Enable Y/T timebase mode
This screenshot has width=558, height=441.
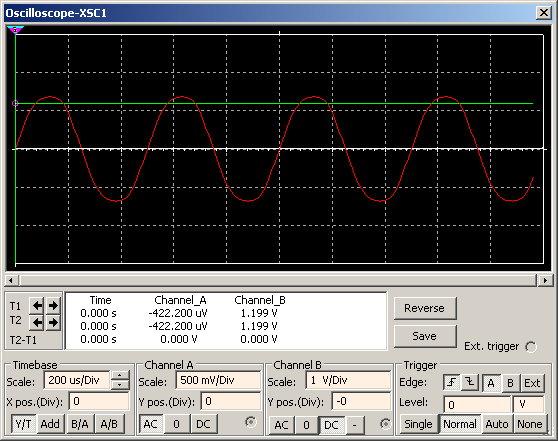tap(23, 424)
